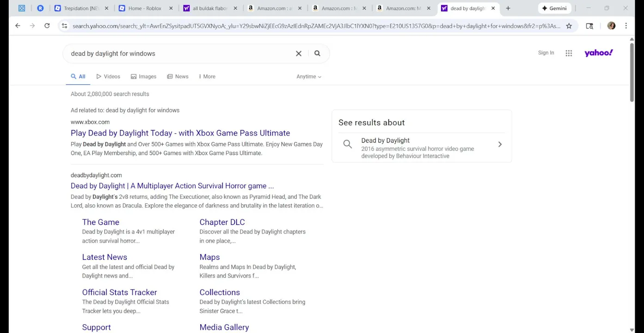Close the second Amazon.com tab
The image size is (644, 333).
[364, 8]
